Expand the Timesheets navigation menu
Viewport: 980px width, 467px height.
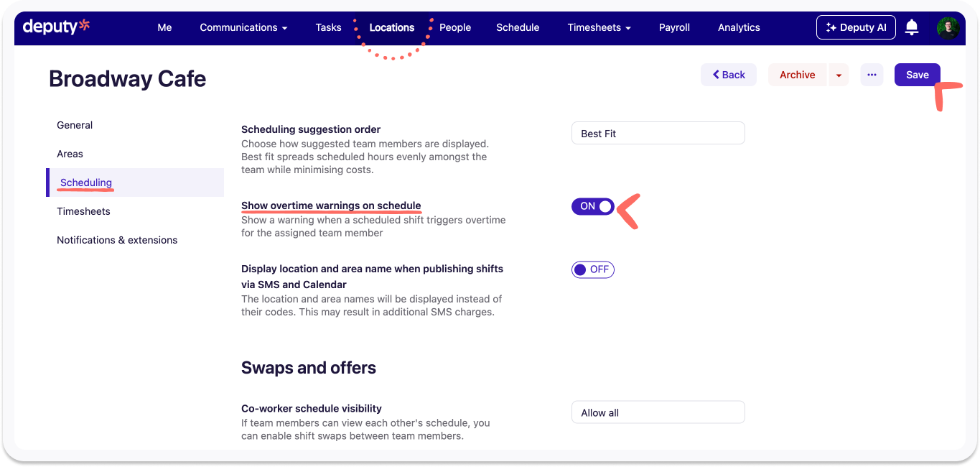click(599, 27)
